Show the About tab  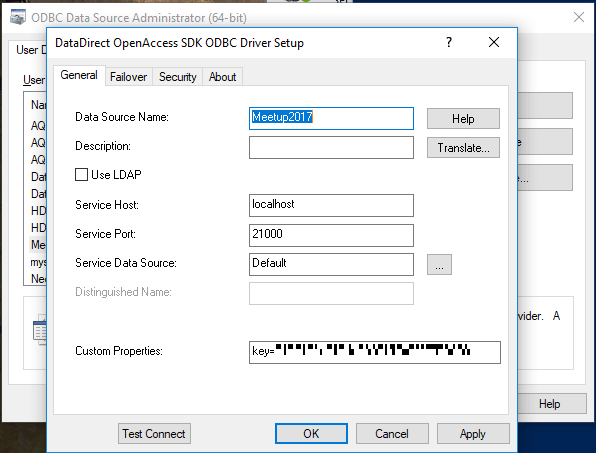(x=222, y=77)
